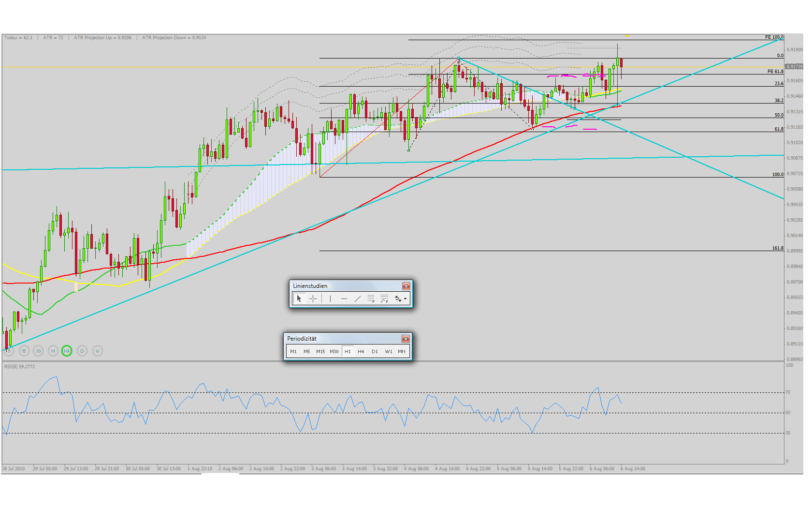Click the circular 5 minute indicator
The width and height of the screenshot is (812, 508).
(x=9, y=351)
